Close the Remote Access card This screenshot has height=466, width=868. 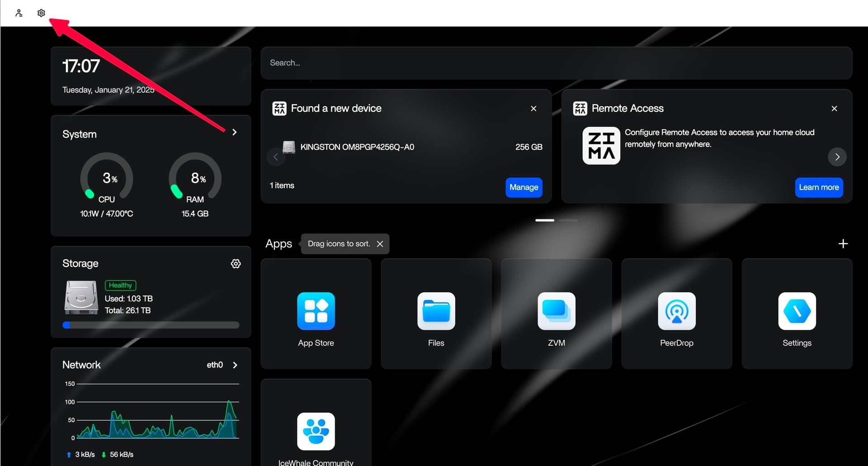coord(834,109)
